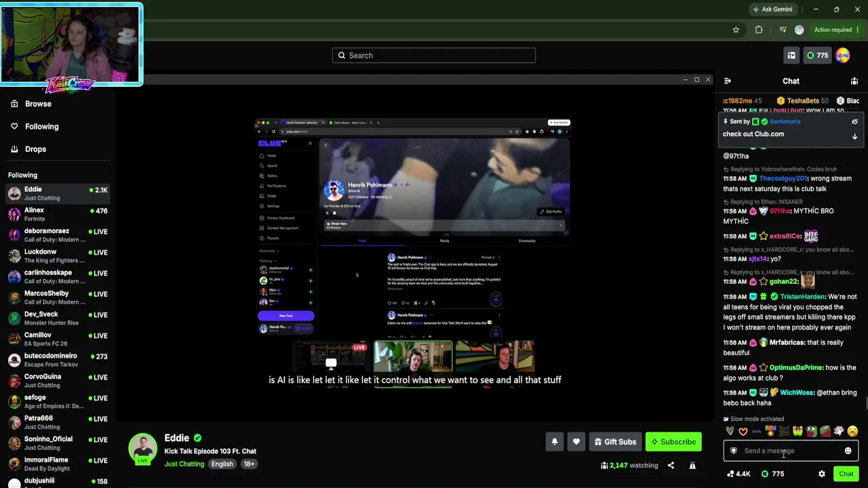
Task: Open Alinex's Fortnite stream in sidebar
Action: pyautogui.click(x=58, y=215)
